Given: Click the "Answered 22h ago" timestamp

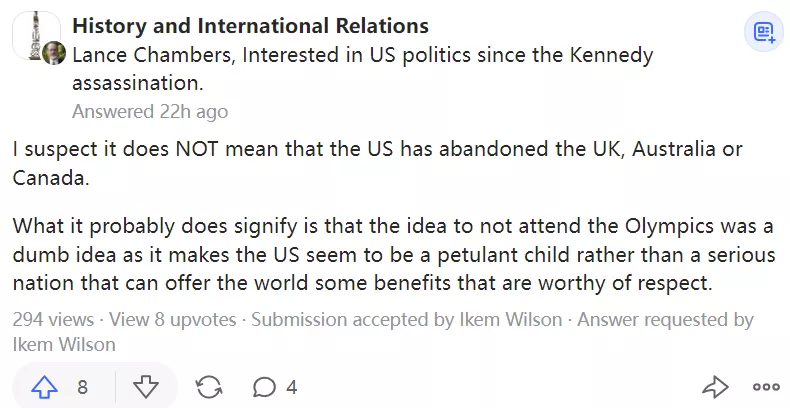Looking at the screenshot, I should 150,111.
